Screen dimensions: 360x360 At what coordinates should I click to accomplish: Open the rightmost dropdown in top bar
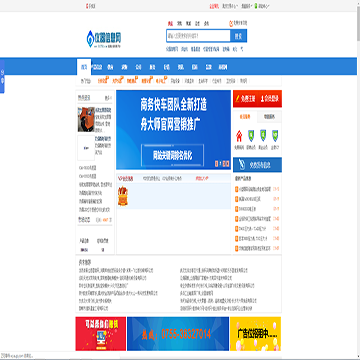[x=264, y=6]
